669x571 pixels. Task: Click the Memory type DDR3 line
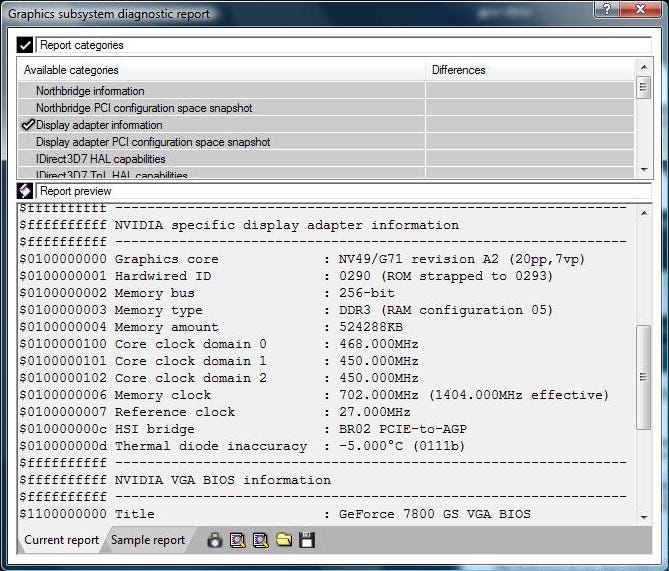pos(286,310)
